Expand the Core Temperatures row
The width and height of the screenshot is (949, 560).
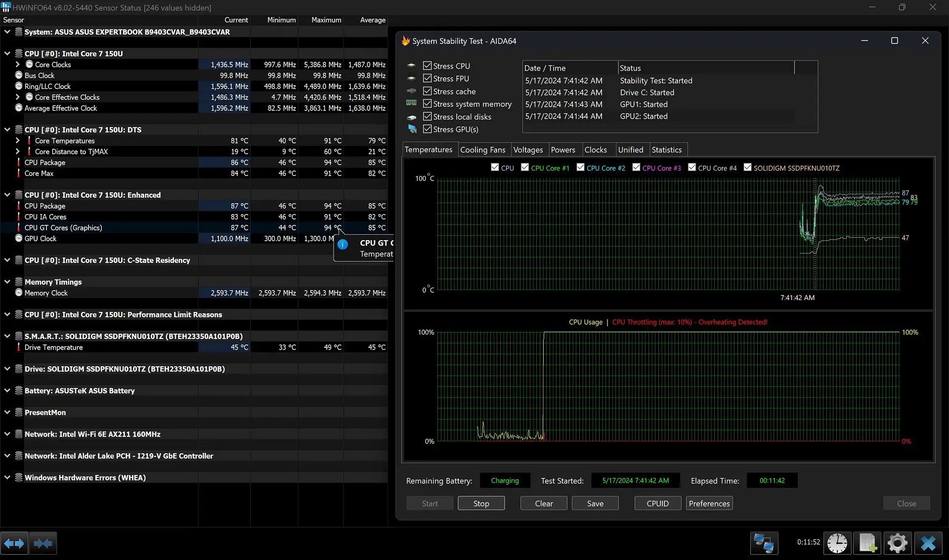tap(18, 140)
